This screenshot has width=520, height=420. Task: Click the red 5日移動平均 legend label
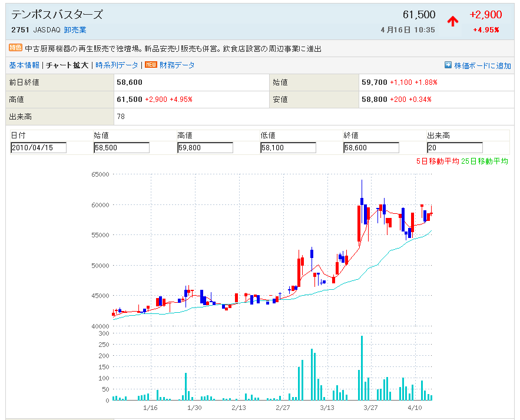pos(437,161)
